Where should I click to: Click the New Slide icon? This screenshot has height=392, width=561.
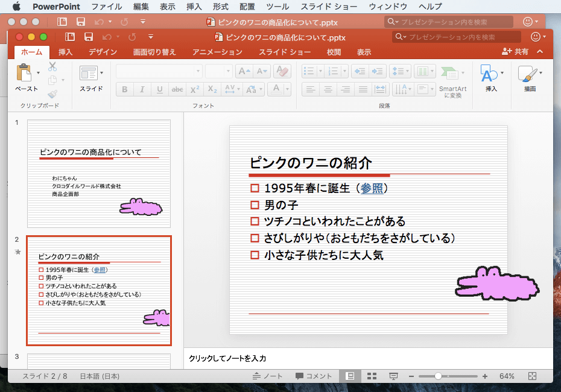88,73
